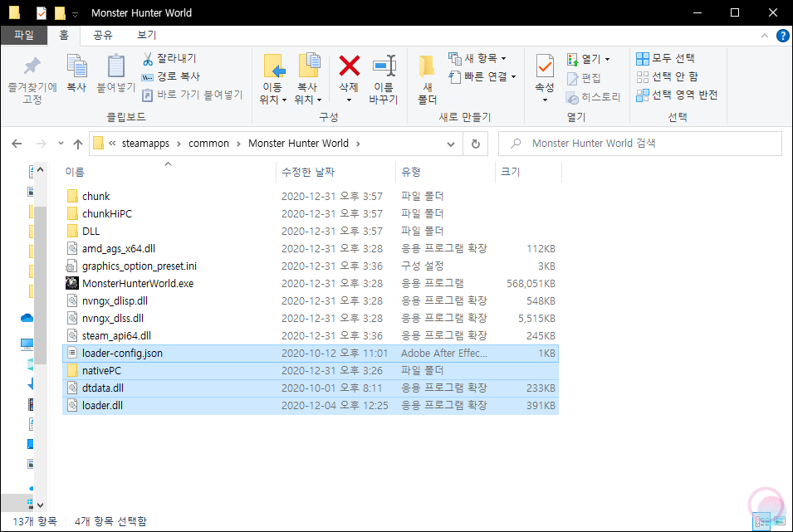Select the chunk folder

click(311, 196)
